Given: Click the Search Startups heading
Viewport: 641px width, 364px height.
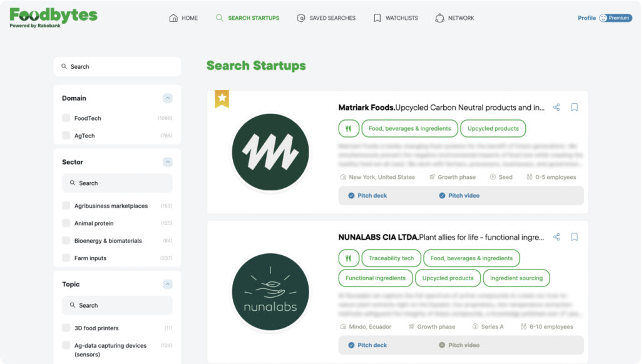Looking at the screenshot, I should tap(256, 66).
